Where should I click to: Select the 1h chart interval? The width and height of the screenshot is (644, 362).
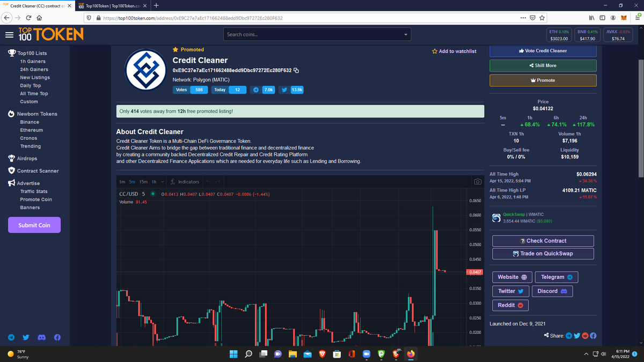click(155, 182)
